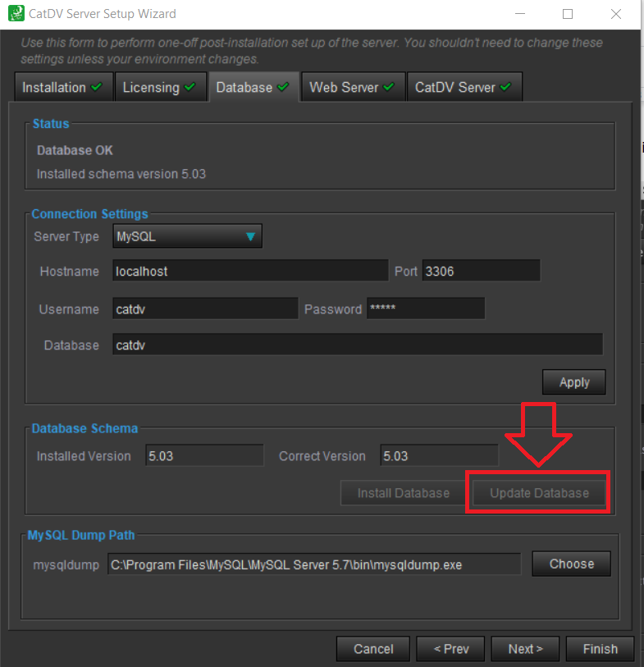644x667 pixels.
Task: Advance with the Next button
Action: [x=525, y=649]
